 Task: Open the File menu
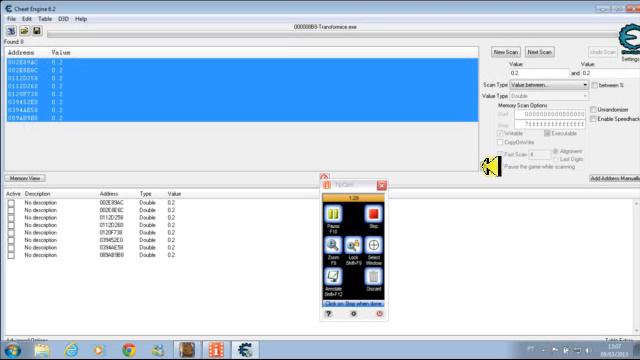point(11,19)
